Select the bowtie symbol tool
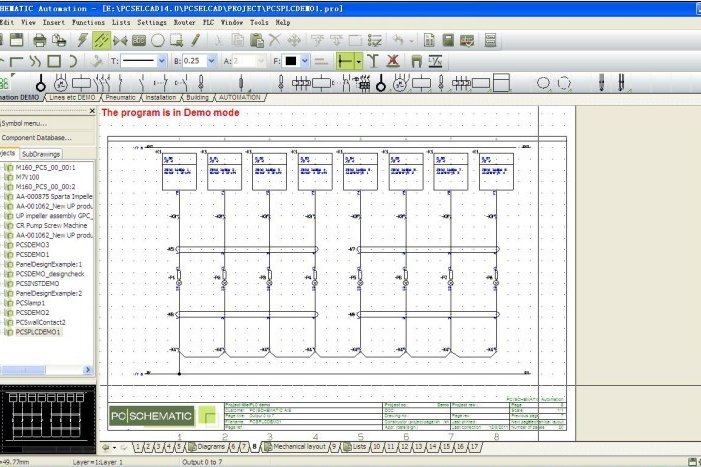 (x=120, y=41)
